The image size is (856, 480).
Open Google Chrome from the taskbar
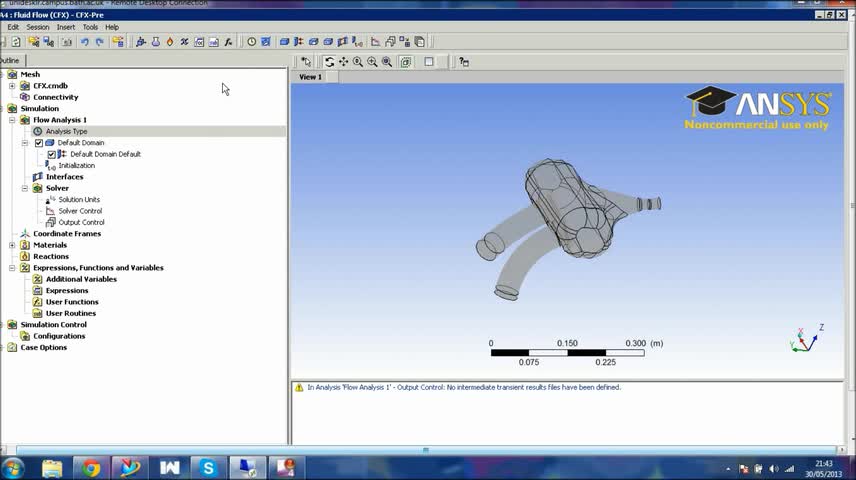(x=91, y=468)
